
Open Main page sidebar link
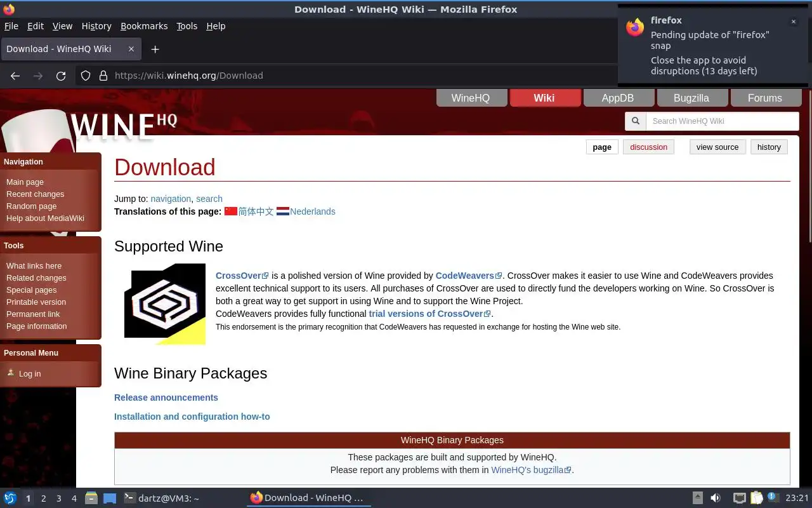[25, 182]
